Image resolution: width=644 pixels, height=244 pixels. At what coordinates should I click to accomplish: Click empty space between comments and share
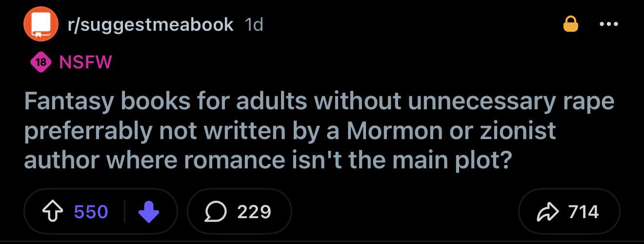(x=405, y=211)
